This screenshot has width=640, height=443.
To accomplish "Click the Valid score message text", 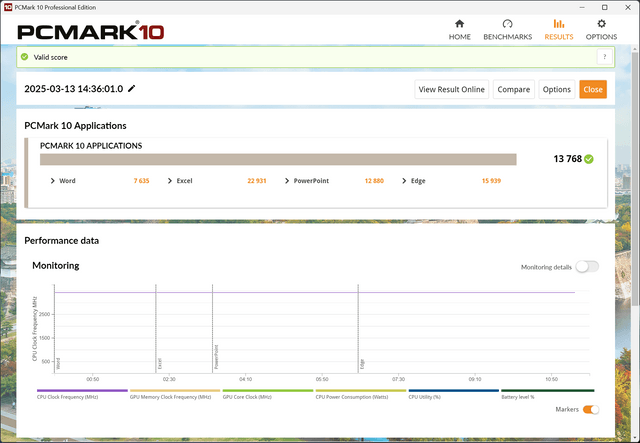I will tap(50, 57).
